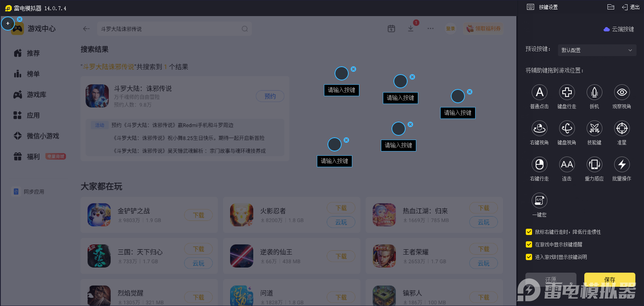This screenshot has height=306, width=644.
Task: Toggle 进入游戏时显示按键说明 checkbox
Action: (x=529, y=257)
